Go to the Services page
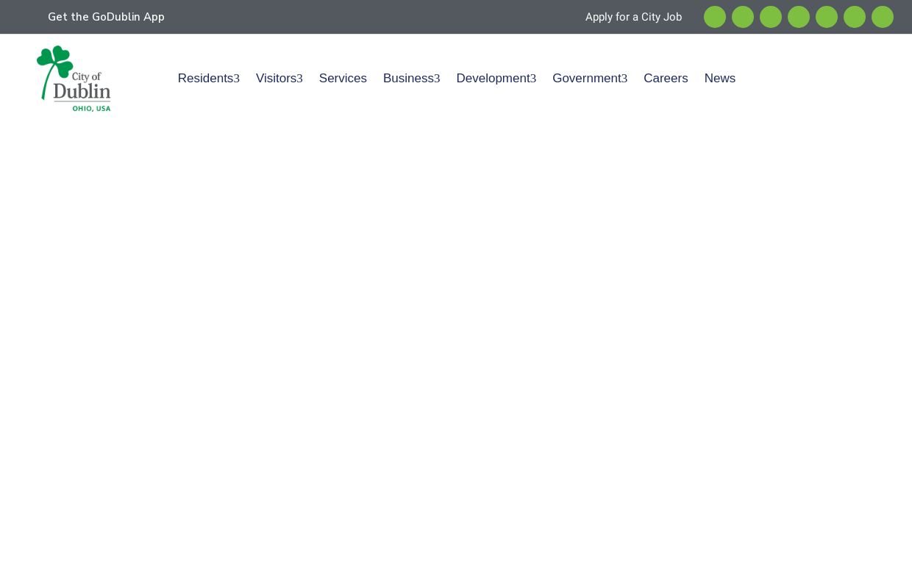The height and width of the screenshot is (588, 912). pyautogui.click(x=343, y=79)
